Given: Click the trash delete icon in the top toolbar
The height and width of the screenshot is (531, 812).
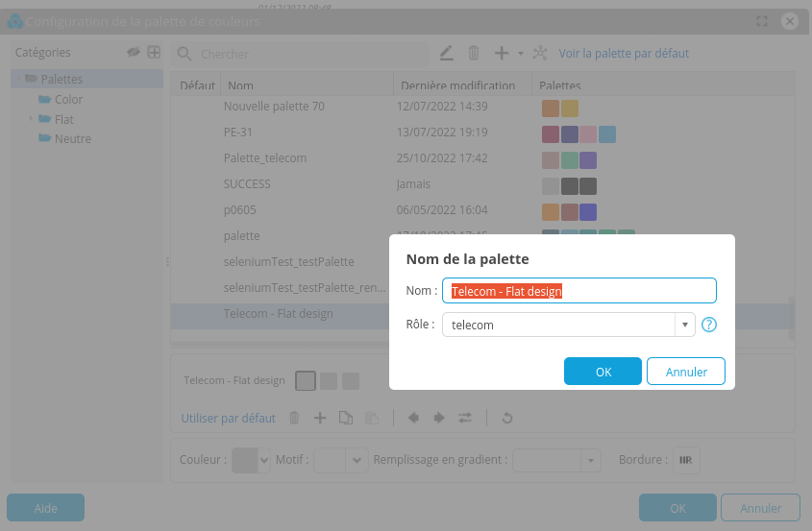Looking at the screenshot, I should pyautogui.click(x=474, y=53).
